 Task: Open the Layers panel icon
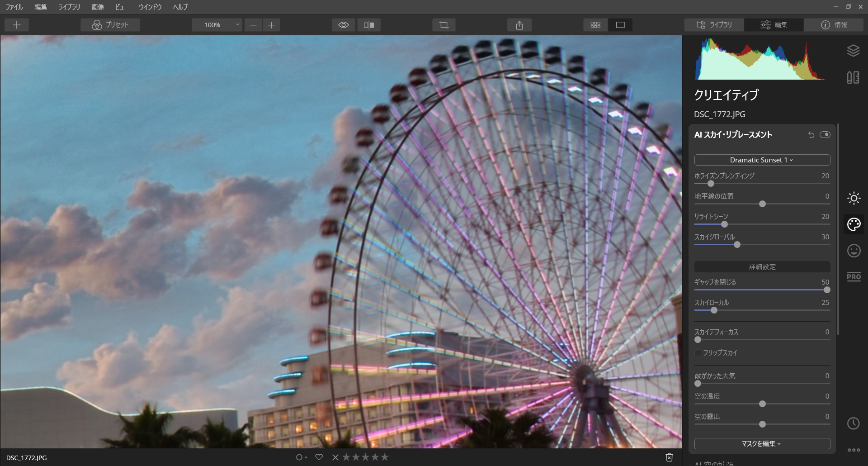click(x=854, y=50)
